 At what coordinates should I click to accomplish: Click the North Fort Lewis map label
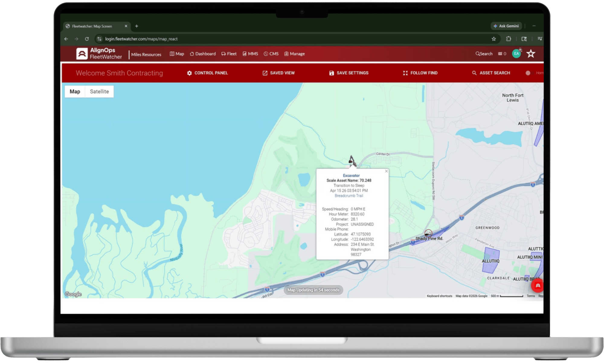pos(513,98)
